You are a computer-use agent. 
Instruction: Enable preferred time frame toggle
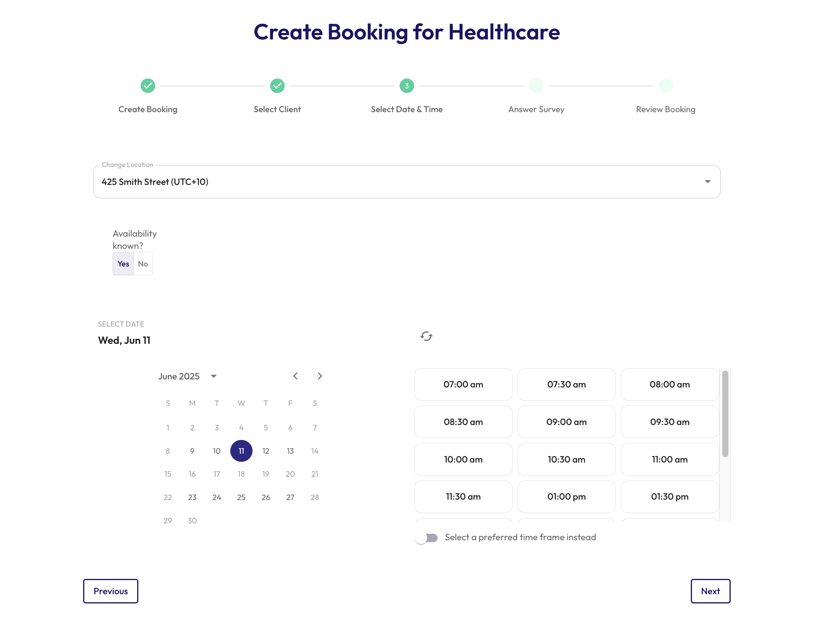pos(426,538)
